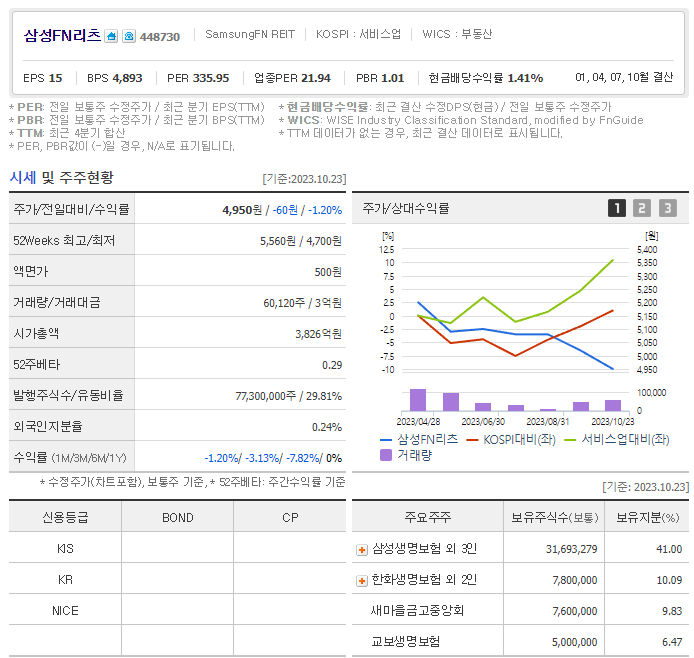
Task: Click the 교보생명보험 shareholder name
Action: tap(405, 642)
